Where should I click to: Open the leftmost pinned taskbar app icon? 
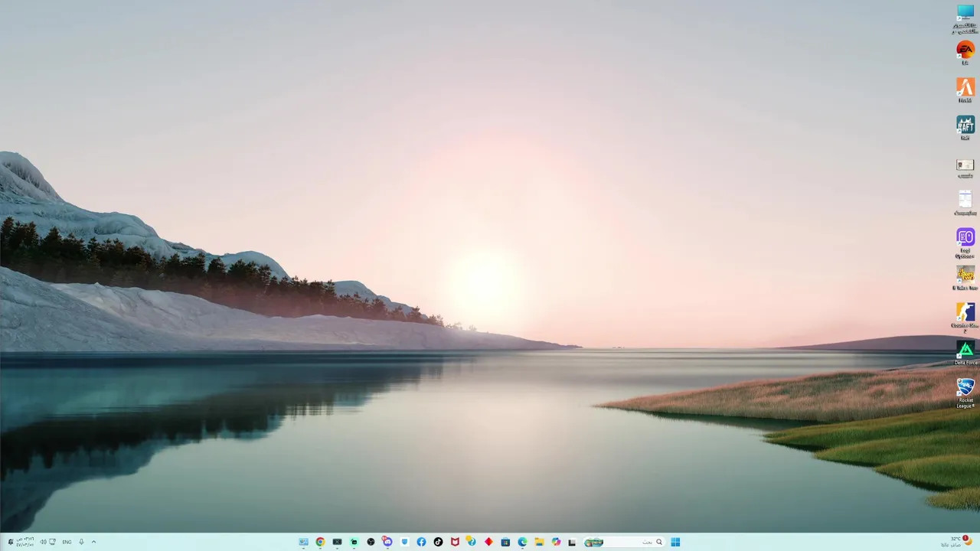click(303, 542)
